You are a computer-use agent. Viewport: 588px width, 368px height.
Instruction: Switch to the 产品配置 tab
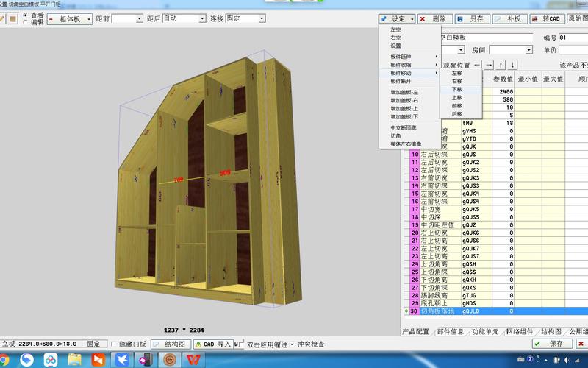click(x=416, y=332)
